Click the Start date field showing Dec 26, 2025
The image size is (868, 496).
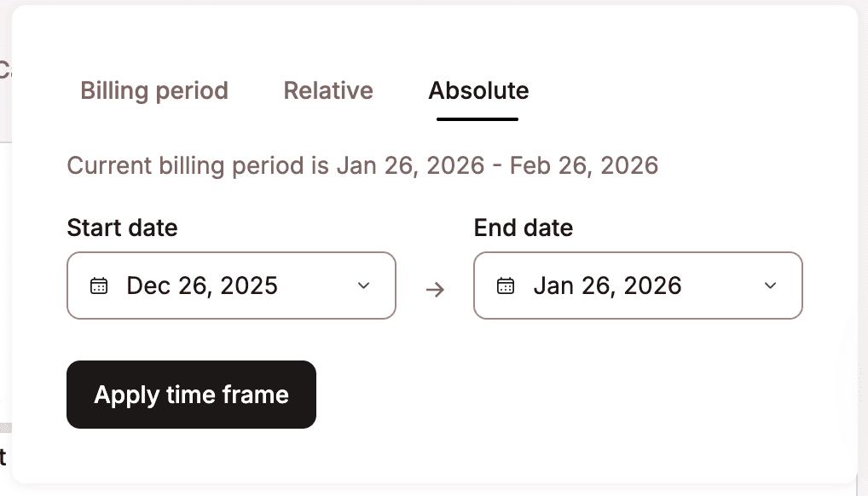click(230, 285)
